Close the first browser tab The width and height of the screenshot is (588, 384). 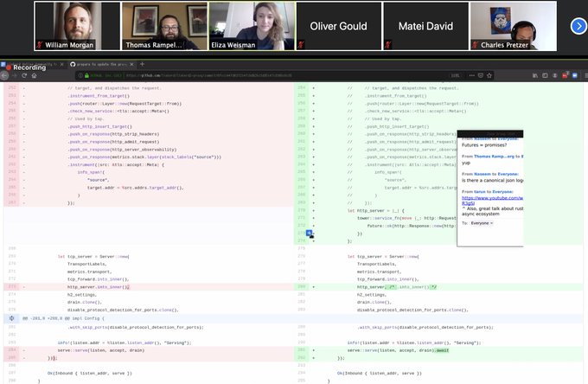(x=62, y=65)
